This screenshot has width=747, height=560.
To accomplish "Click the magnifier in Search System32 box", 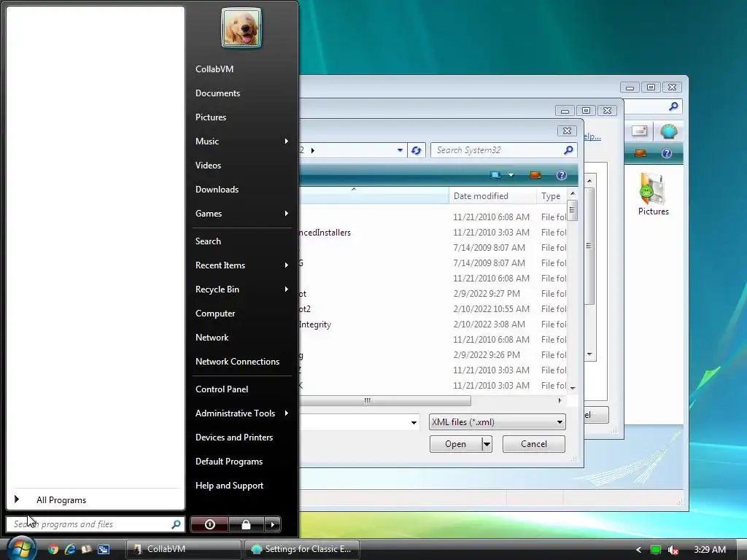I will tap(568, 150).
